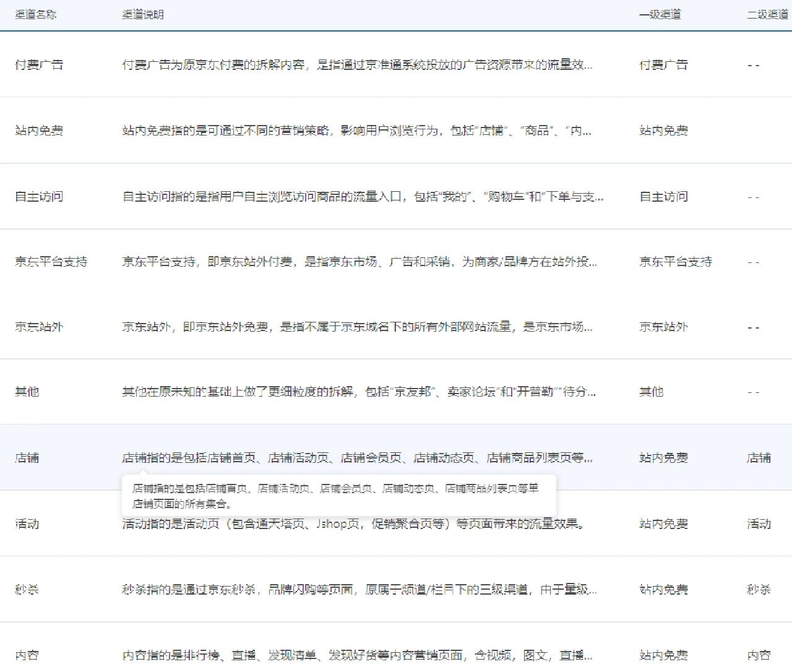The image size is (792, 672).
Task: Click 付费广告 in the 一级渠道 column
Action: click(663, 64)
